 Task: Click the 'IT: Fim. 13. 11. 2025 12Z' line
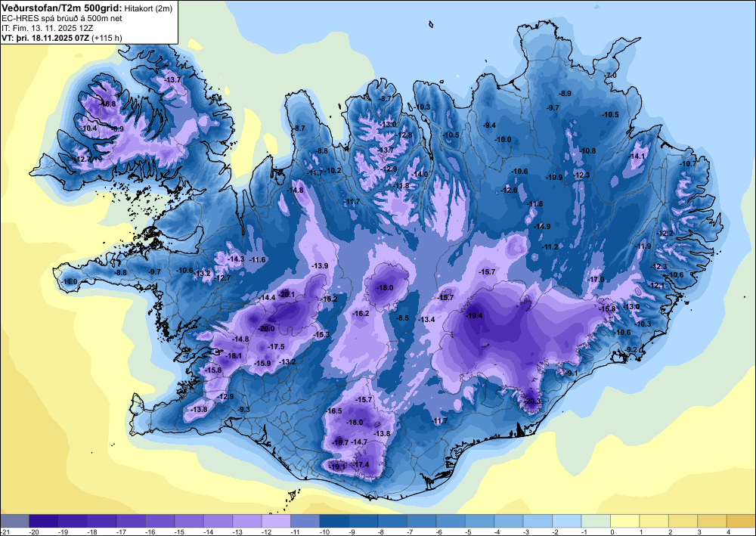point(47,28)
